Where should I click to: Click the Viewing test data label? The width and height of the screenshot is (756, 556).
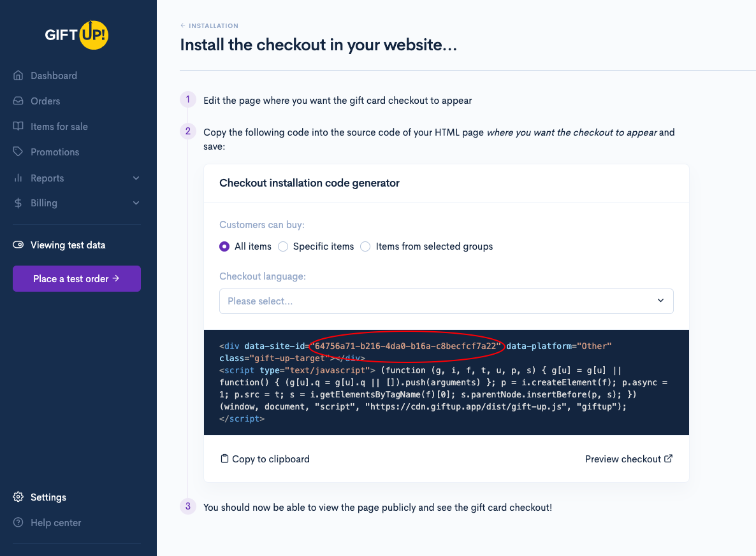click(68, 245)
